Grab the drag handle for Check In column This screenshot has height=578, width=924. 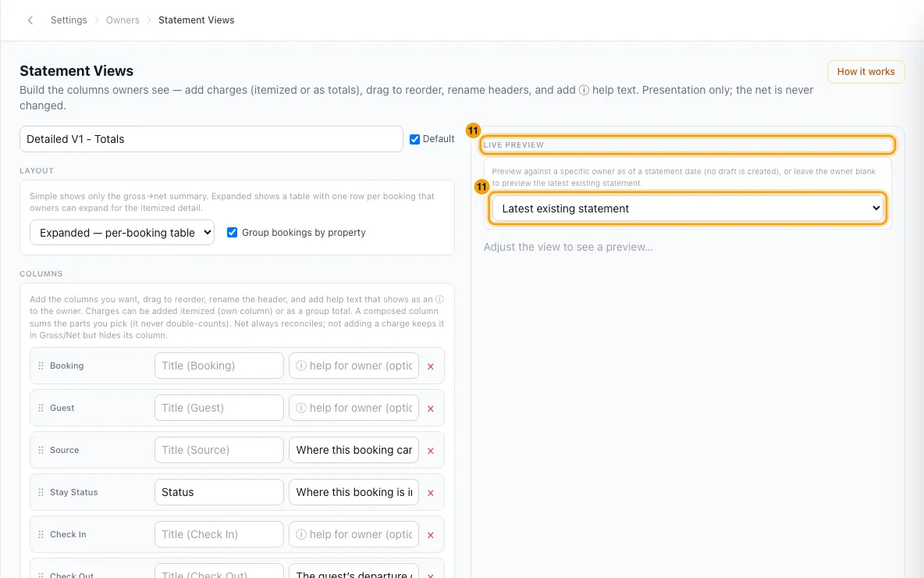coord(41,534)
